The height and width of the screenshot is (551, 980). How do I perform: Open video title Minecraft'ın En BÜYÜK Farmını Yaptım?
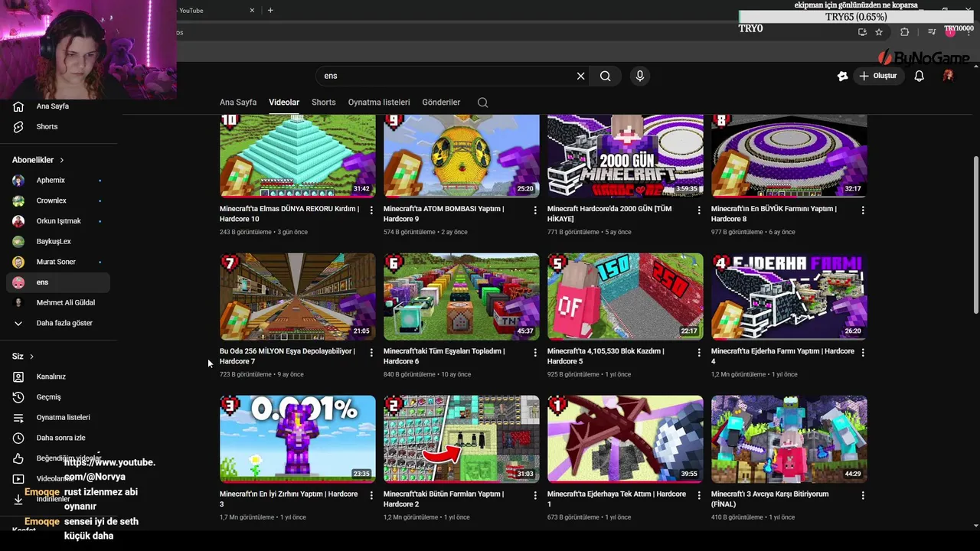click(773, 214)
